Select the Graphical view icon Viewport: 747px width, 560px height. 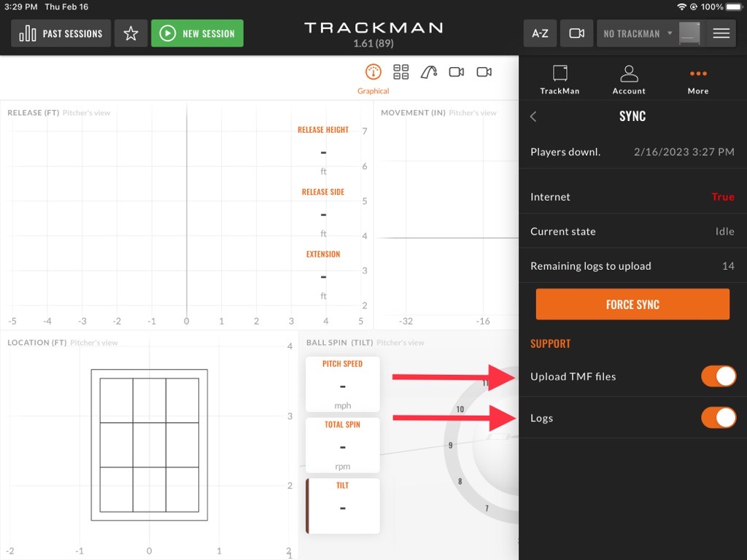pyautogui.click(x=373, y=72)
